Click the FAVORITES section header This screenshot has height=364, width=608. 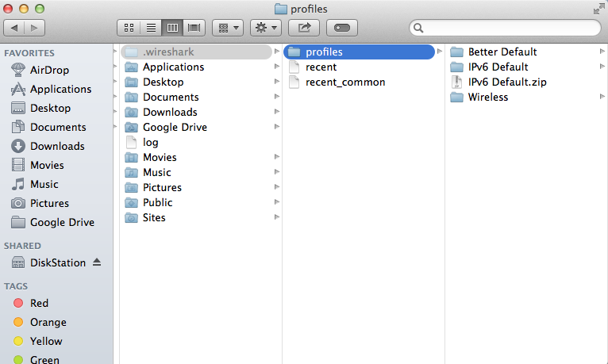tap(29, 53)
